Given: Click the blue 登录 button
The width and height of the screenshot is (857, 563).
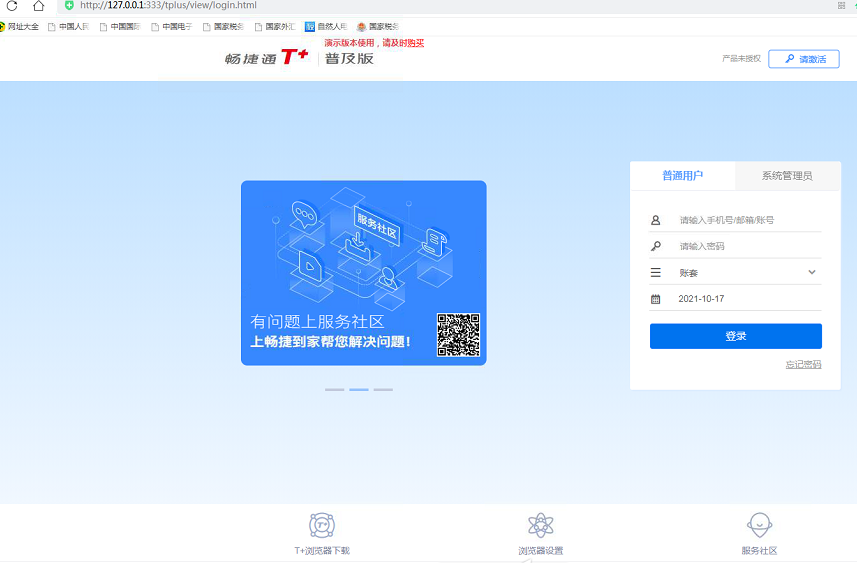Looking at the screenshot, I should pyautogui.click(x=736, y=336).
